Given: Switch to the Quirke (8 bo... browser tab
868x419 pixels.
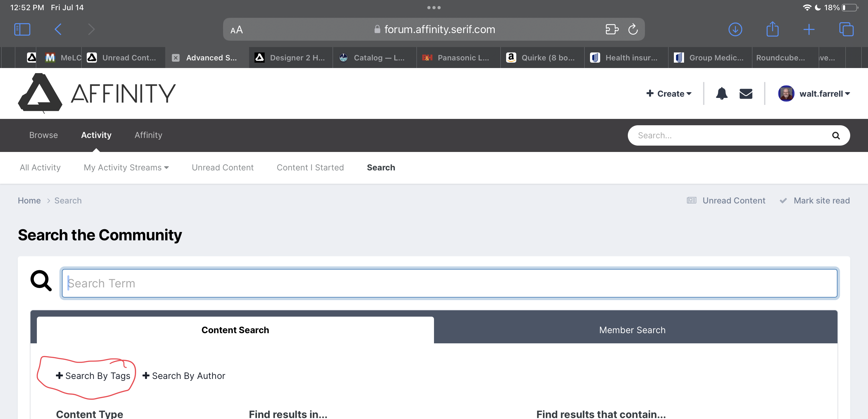Looking at the screenshot, I should click(x=543, y=58).
